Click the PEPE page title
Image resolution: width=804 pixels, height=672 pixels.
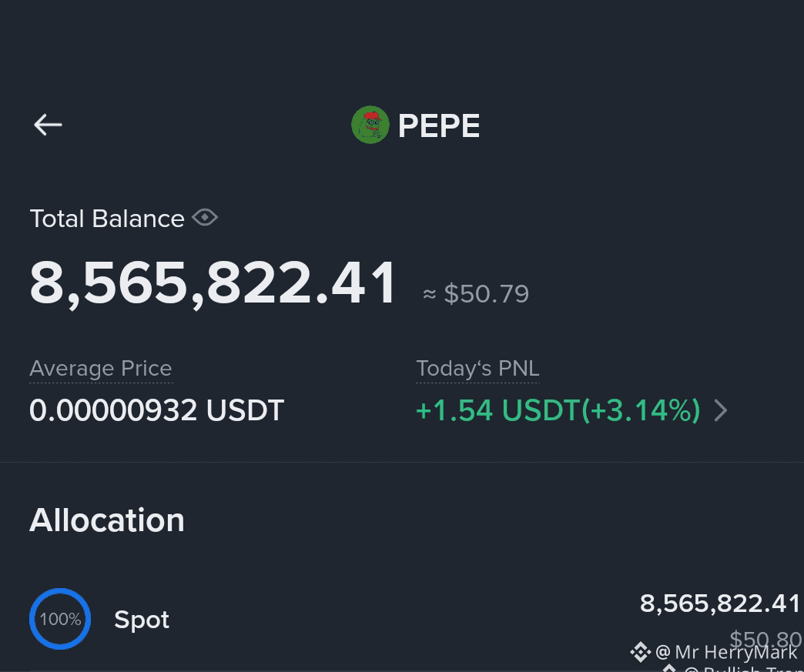(439, 125)
